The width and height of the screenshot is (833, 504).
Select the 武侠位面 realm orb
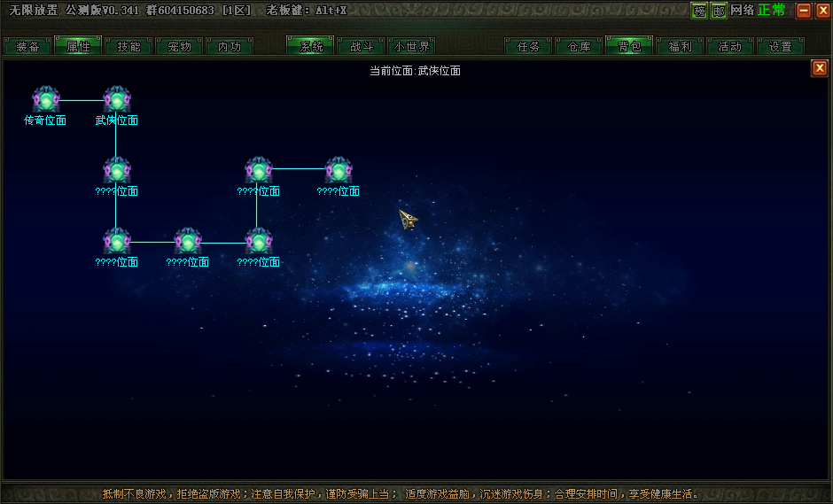117,99
